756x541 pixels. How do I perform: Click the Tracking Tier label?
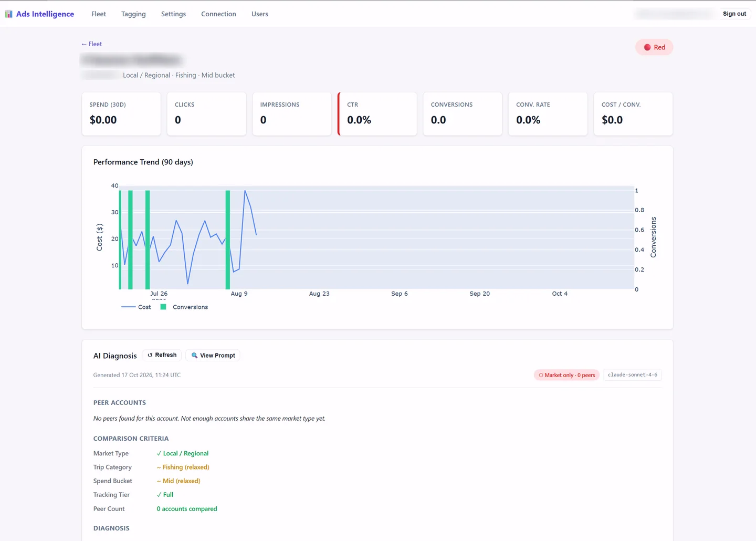tap(111, 495)
